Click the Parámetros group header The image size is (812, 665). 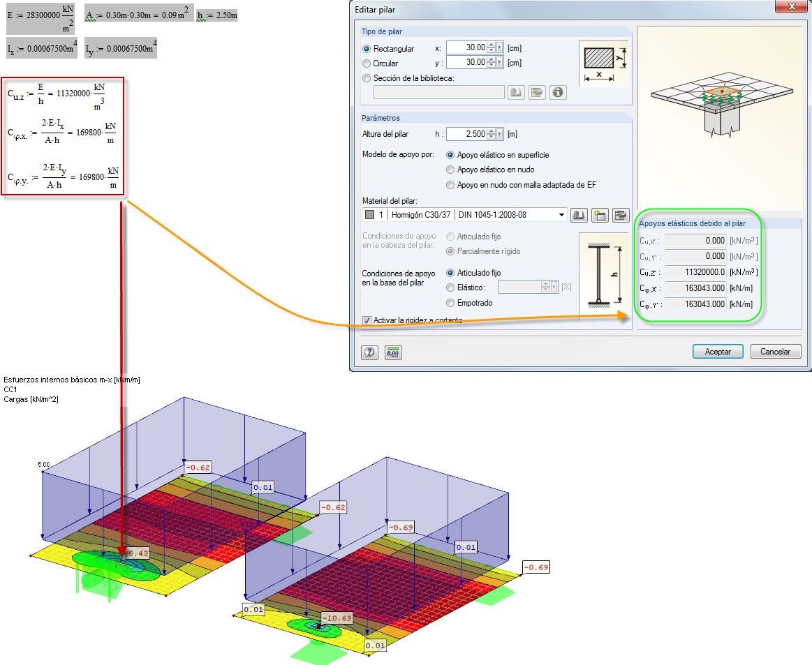coord(381,118)
